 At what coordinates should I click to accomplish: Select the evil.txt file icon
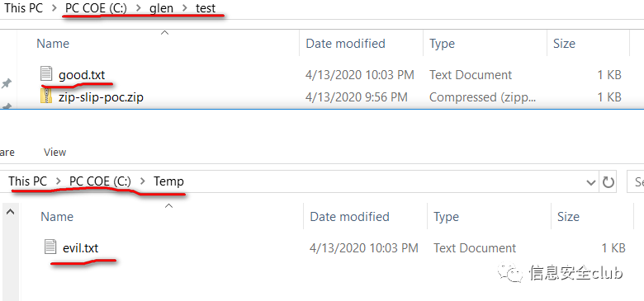pos(50,247)
